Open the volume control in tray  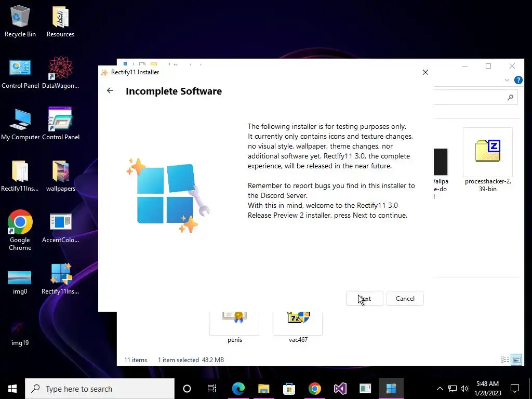click(464, 389)
